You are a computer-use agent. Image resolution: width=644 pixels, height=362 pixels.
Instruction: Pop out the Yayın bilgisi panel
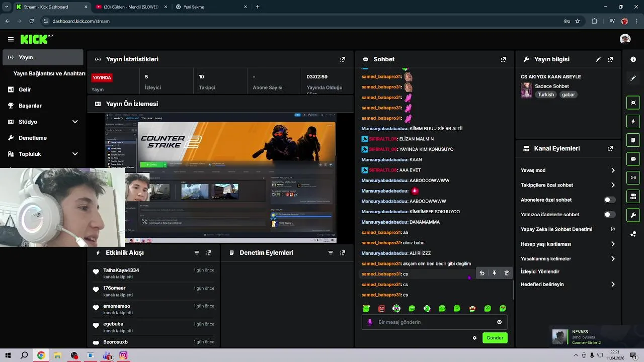[x=610, y=59]
